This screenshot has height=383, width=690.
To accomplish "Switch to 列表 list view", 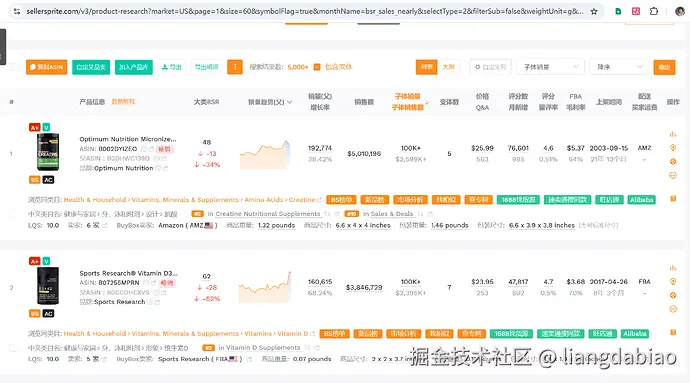I will tap(426, 67).
